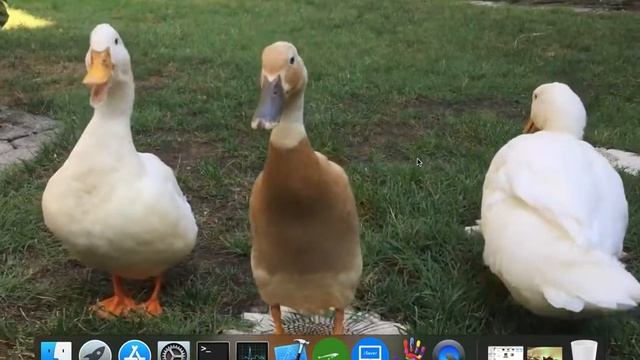The image size is (640, 360).
Task: Open the minimized window thumbnail with icons
Action: (505, 353)
